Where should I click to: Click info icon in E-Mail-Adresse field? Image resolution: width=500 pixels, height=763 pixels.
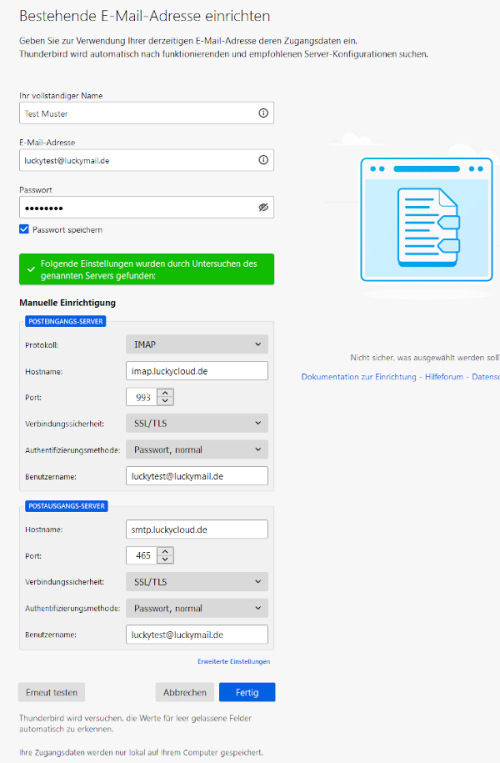click(263, 160)
